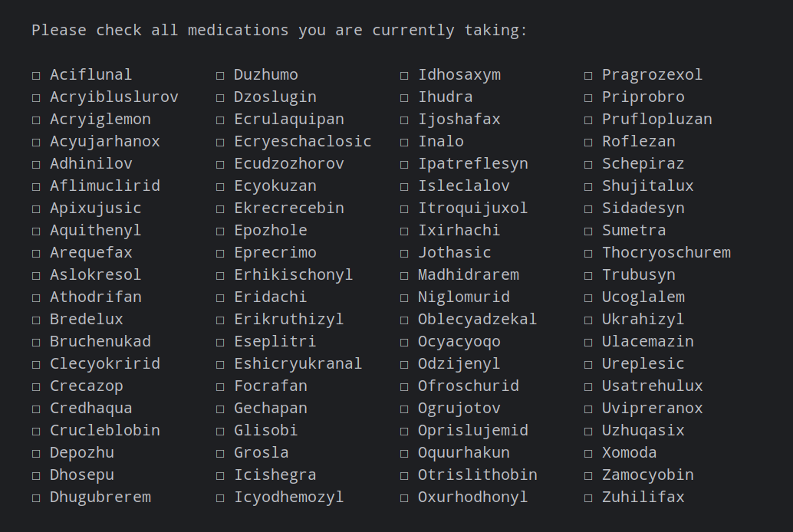Tick the Thocryoschurem medication box
Image resolution: width=793 pixels, height=532 pixels.
click(x=588, y=253)
